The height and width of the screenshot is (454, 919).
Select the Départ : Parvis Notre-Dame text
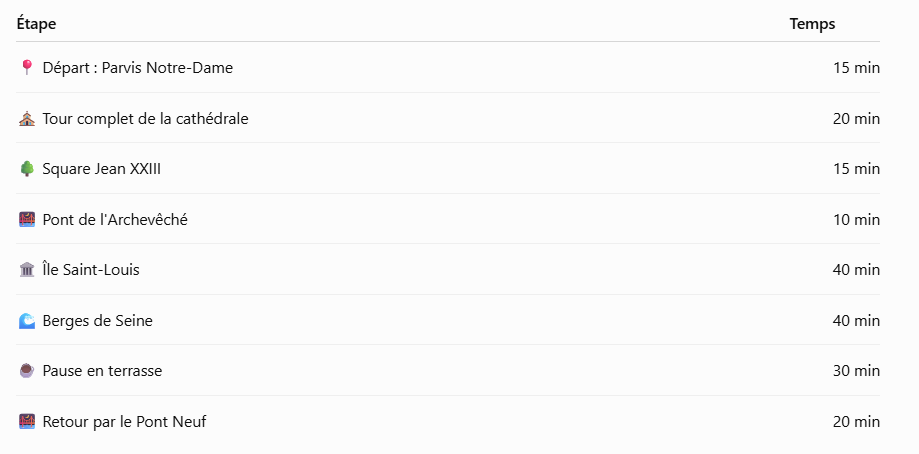click(x=138, y=68)
